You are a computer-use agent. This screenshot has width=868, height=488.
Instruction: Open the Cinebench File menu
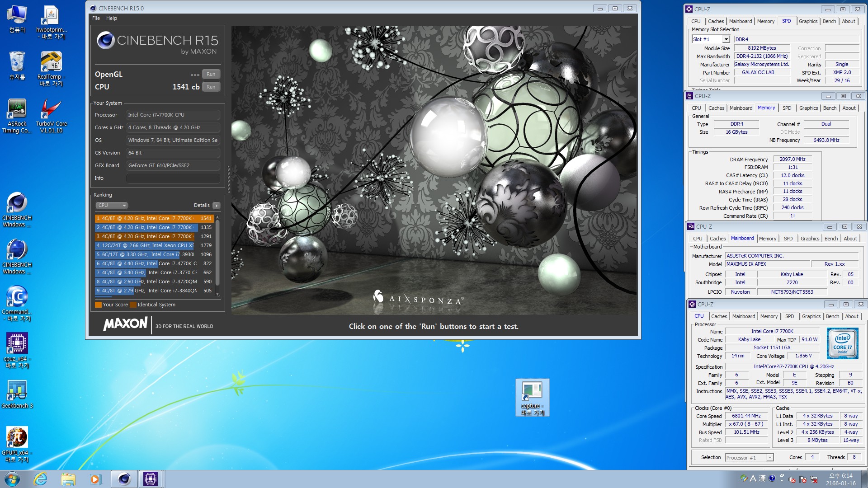[x=96, y=18]
